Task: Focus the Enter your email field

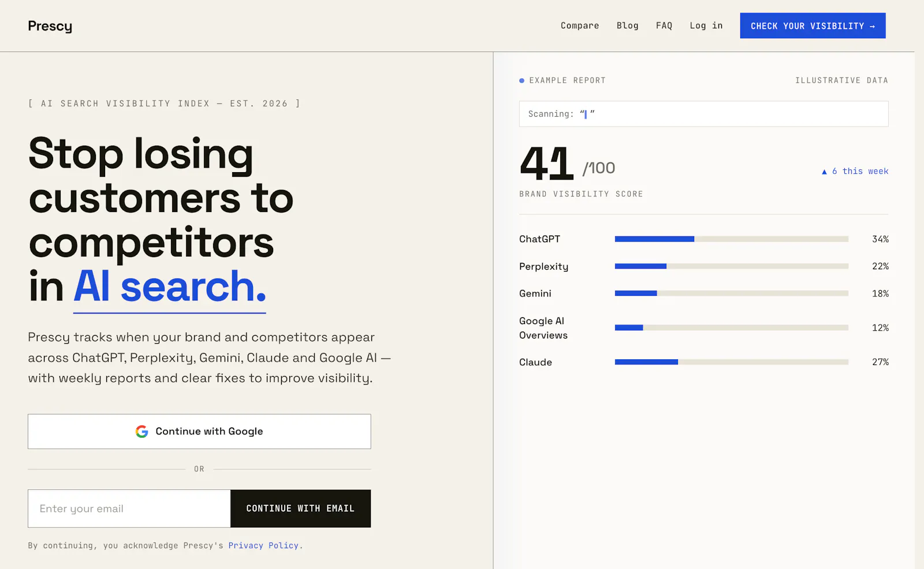Action: [x=129, y=508]
